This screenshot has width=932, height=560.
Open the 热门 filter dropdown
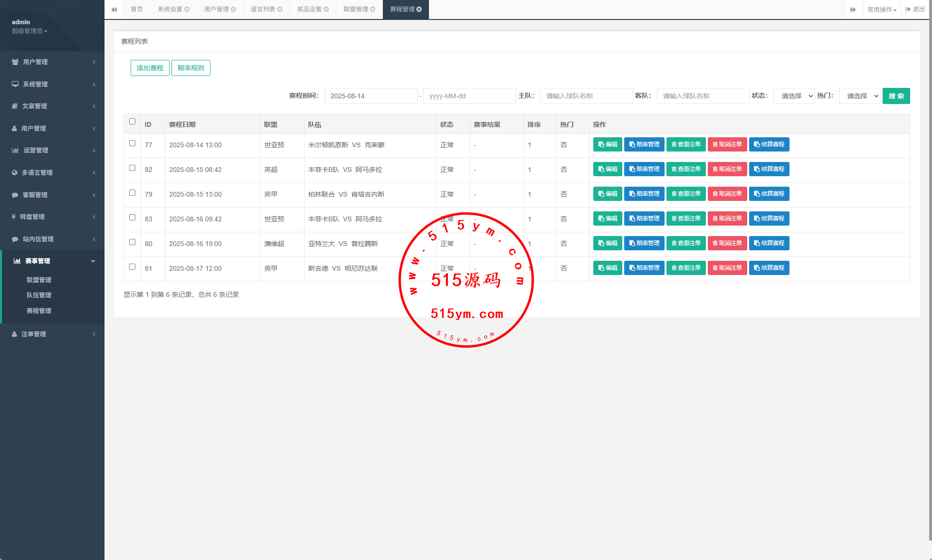[859, 96]
